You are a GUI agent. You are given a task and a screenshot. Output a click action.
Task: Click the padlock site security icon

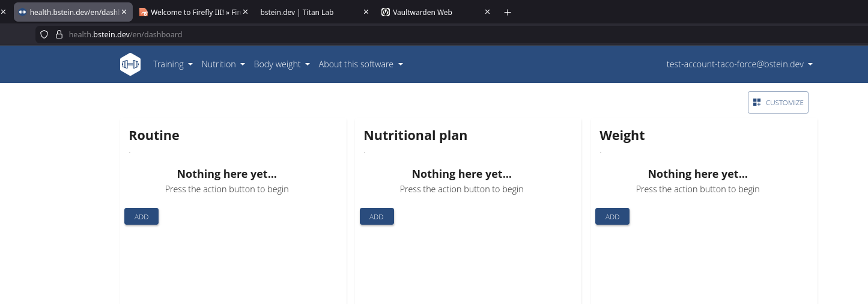click(59, 35)
